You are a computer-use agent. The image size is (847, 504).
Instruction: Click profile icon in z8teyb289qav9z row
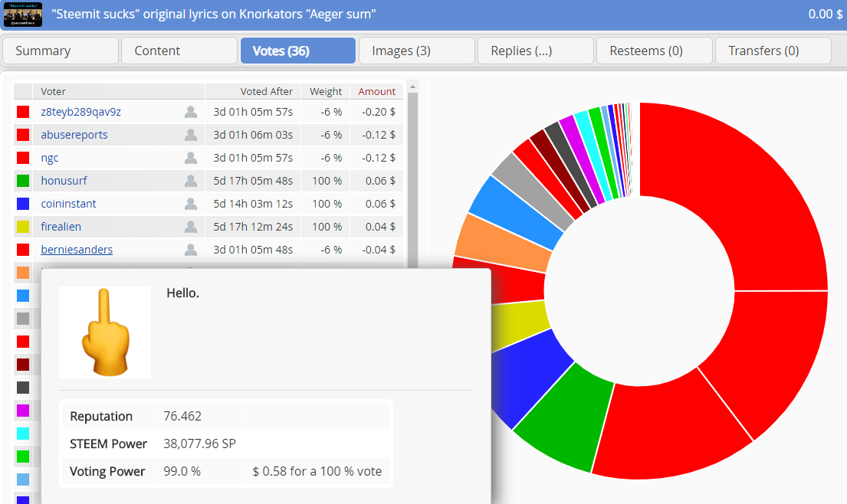191,112
